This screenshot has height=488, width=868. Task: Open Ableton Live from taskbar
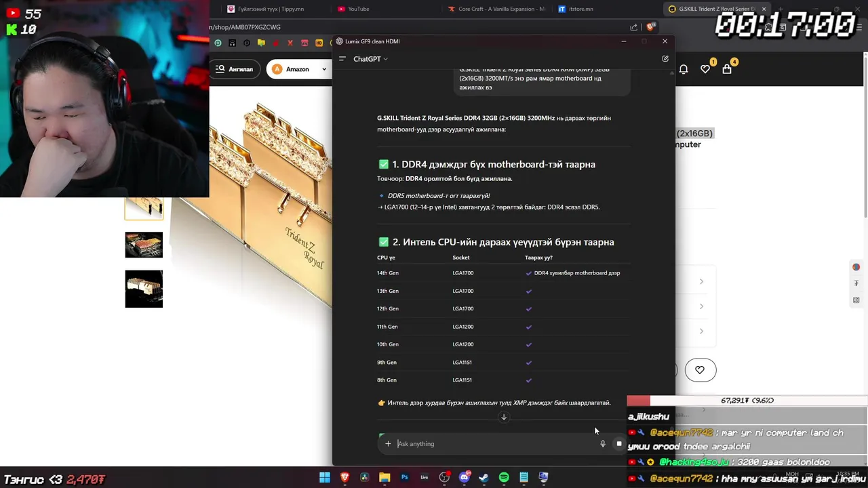(425, 477)
